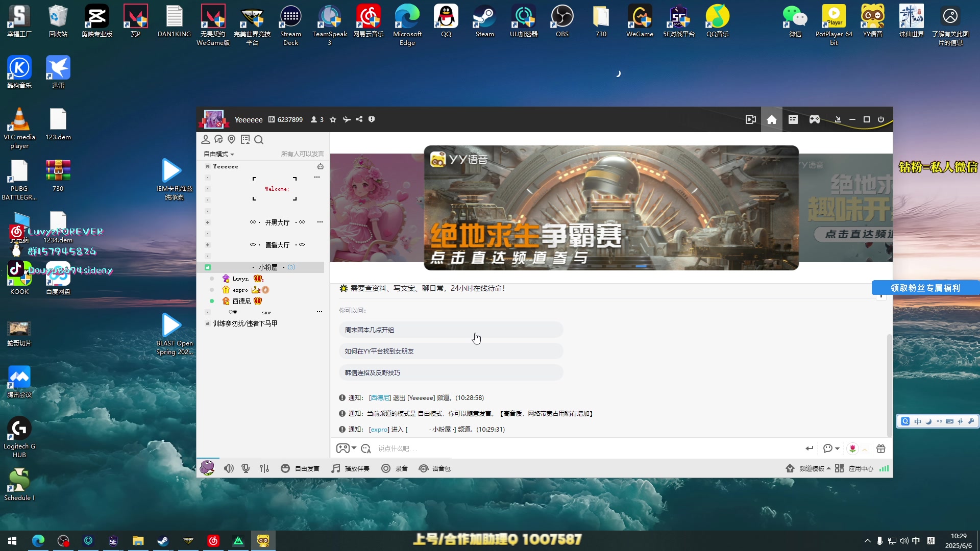
Task: Click the [expro] link in notification
Action: click(x=379, y=429)
